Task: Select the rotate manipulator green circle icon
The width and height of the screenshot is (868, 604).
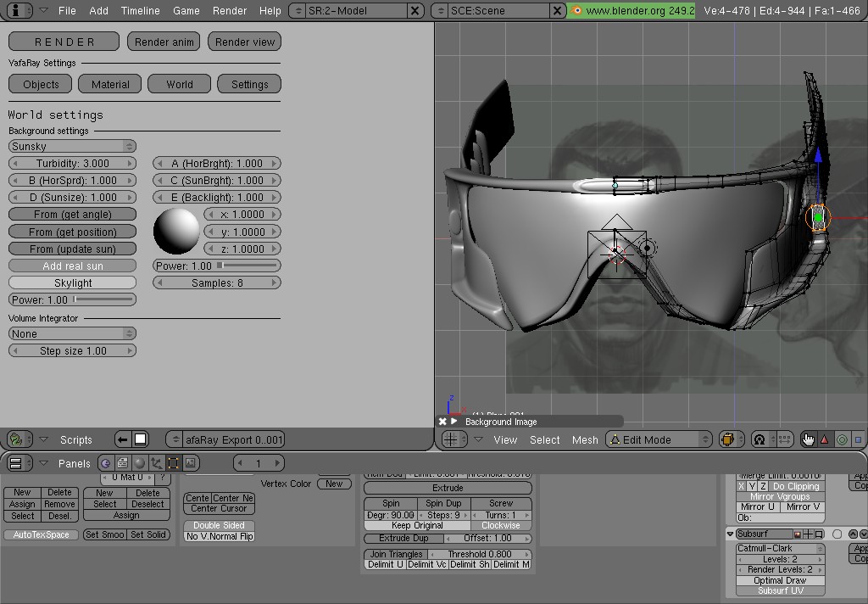Action: point(842,439)
